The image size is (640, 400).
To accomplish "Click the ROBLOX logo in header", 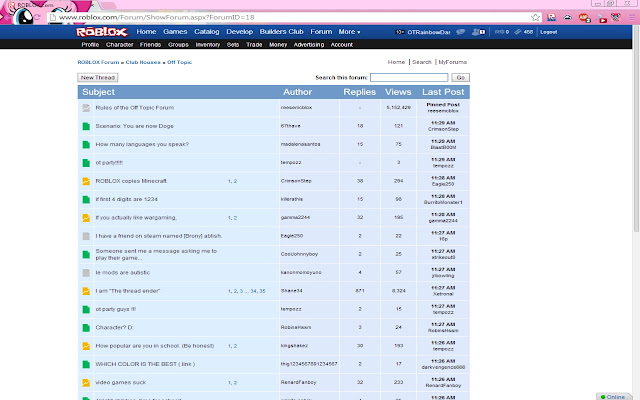I will (102, 32).
